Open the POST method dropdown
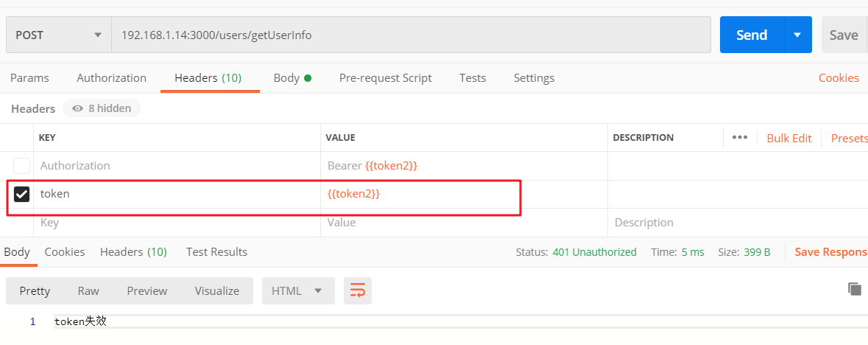This screenshot has width=868, height=345. 59,35
